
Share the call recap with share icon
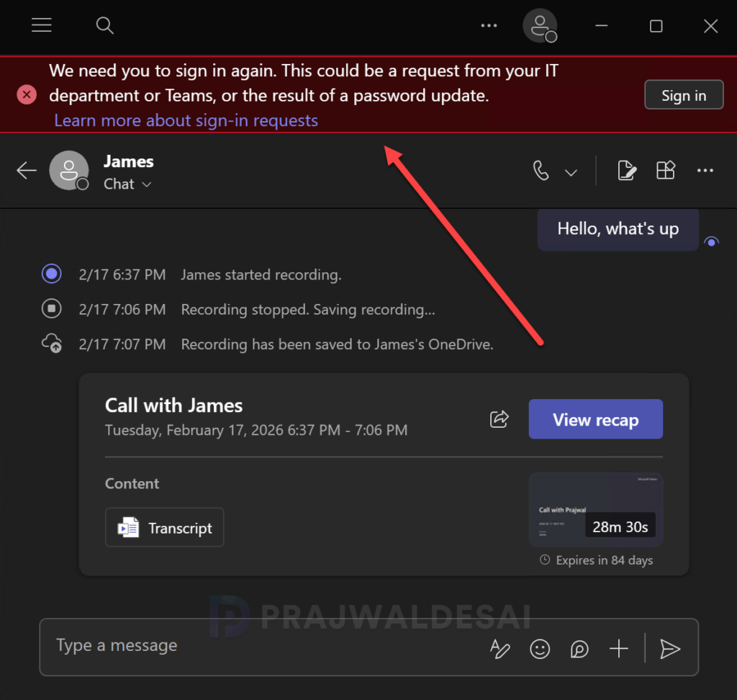point(499,418)
